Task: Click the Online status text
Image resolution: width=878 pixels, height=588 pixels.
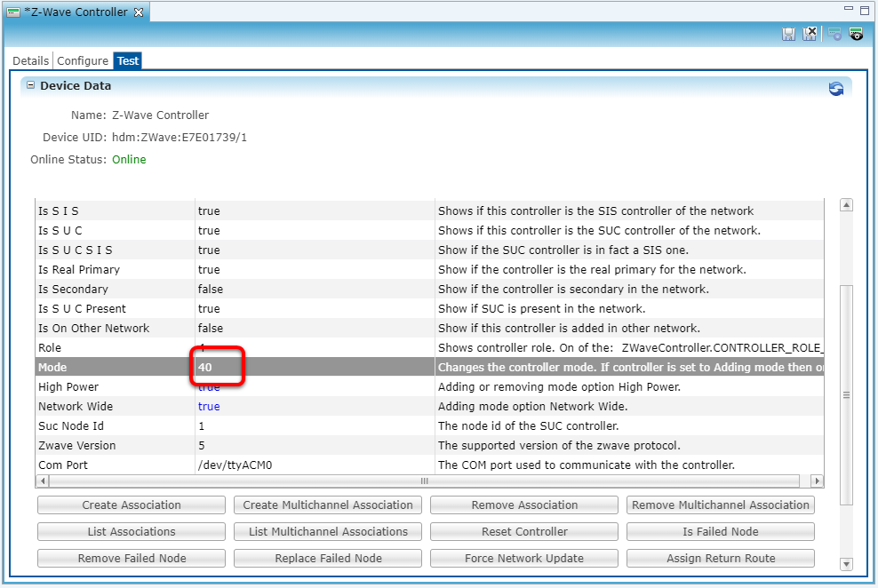Action: pos(129,160)
